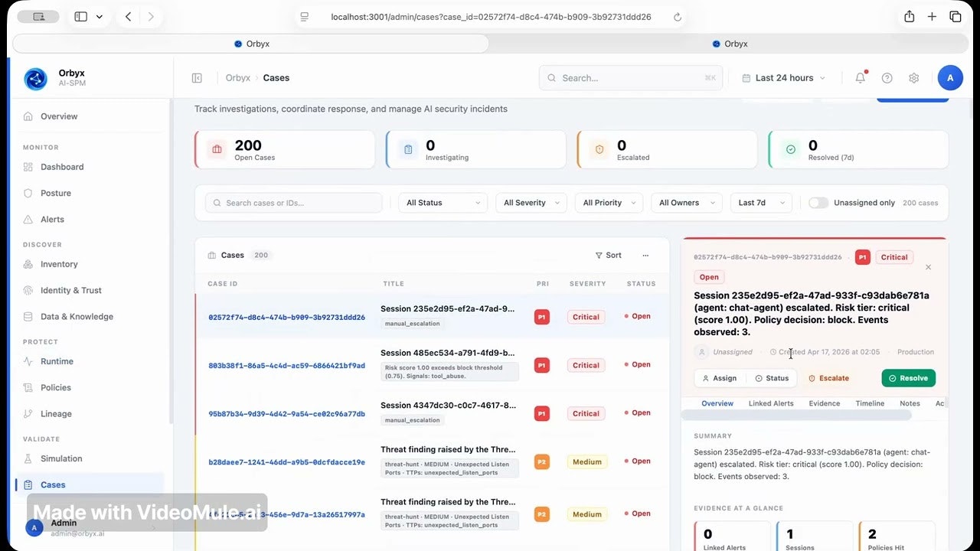Reload the page in browser

(677, 17)
